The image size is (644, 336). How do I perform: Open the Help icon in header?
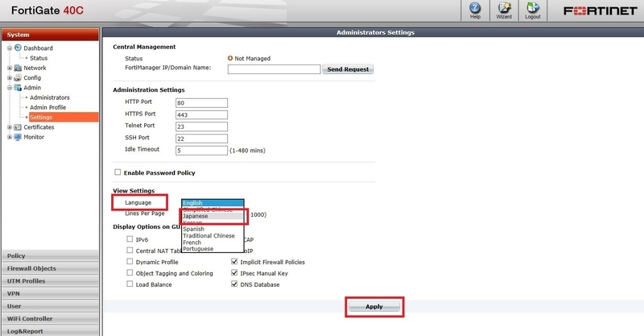pos(475,10)
